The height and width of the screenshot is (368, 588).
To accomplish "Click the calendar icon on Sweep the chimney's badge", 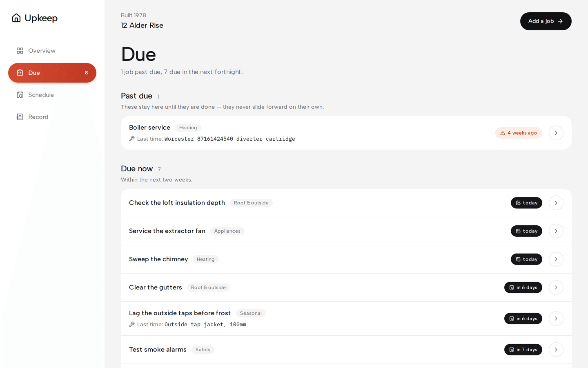I will tap(518, 259).
